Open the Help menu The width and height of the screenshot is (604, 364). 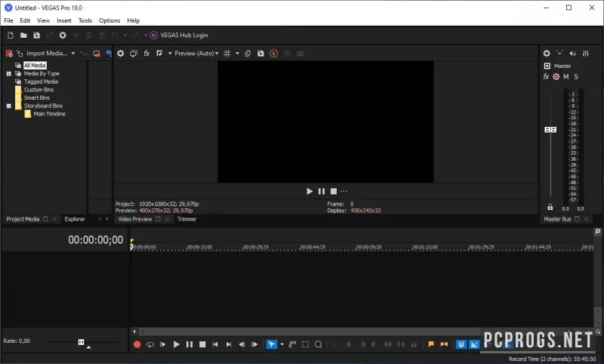tap(134, 20)
